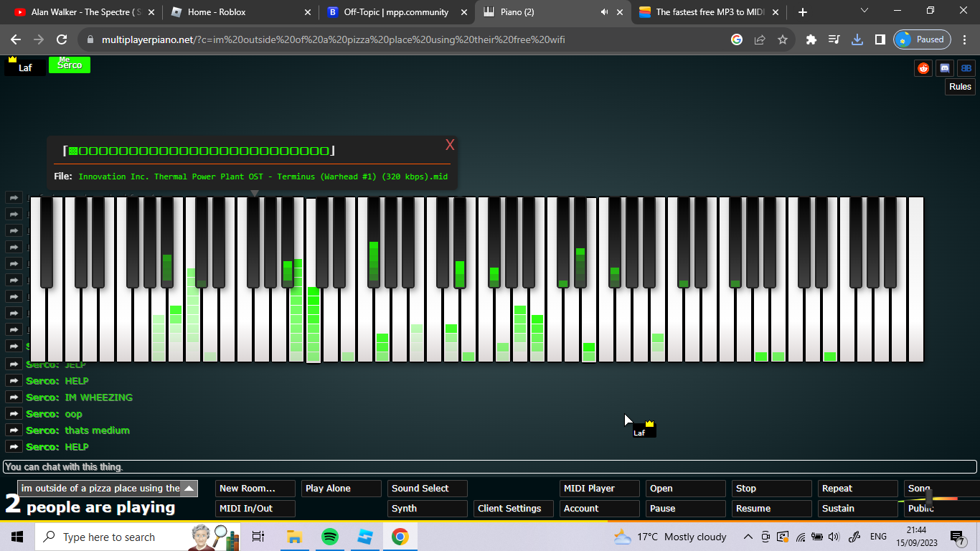Click Play Alone button
This screenshot has width=980, height=551.
pos(341,489)
